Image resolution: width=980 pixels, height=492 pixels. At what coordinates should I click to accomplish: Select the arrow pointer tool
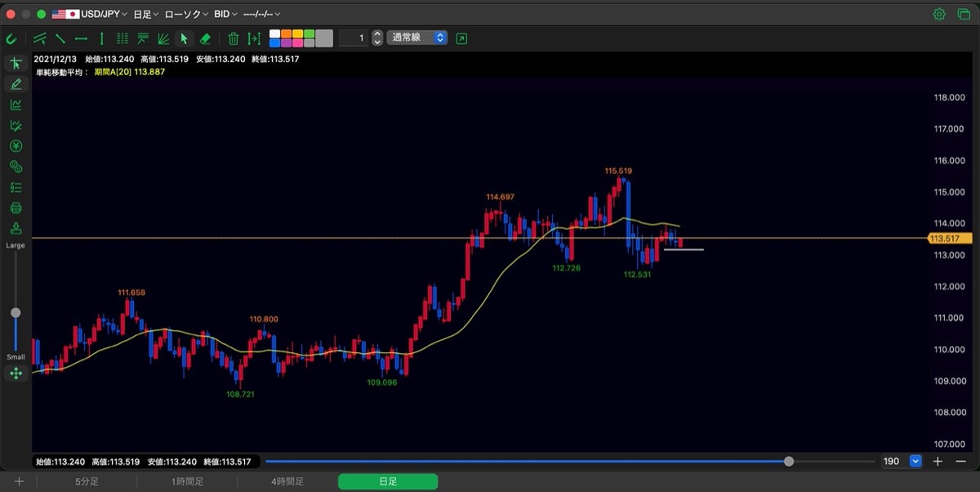coord(185,38)
